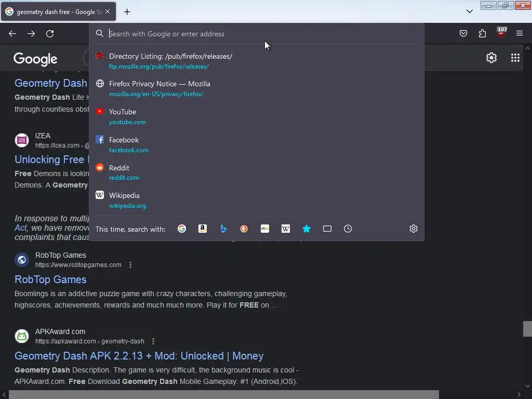Viewport: 532px width, 399px height.
Task: Search this time with Wikipedia icon
Action: pyautogui.click(x=286, y=229)
